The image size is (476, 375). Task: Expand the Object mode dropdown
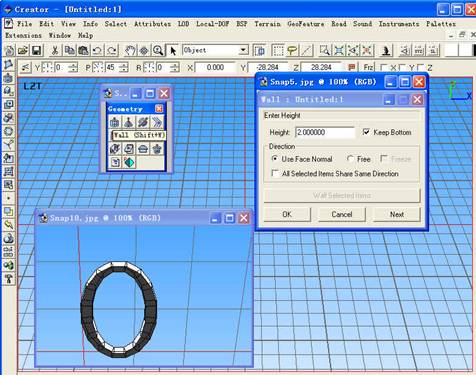click(244, 50)
